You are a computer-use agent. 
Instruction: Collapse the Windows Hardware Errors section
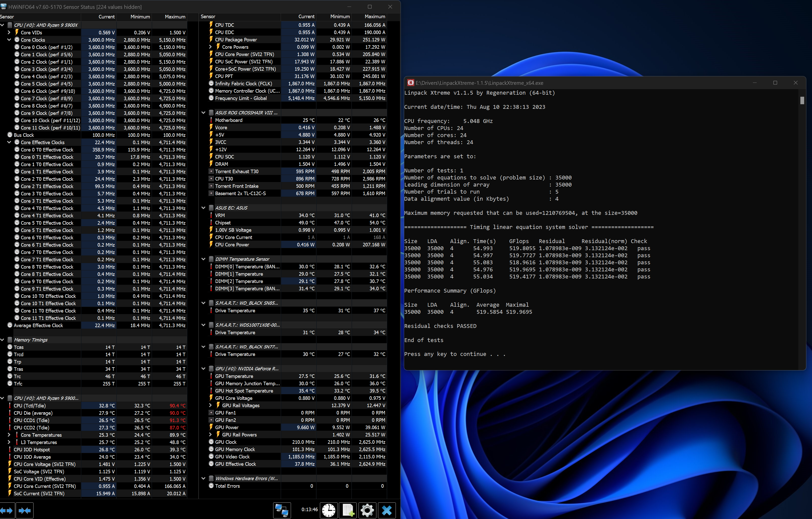point(203,478)
